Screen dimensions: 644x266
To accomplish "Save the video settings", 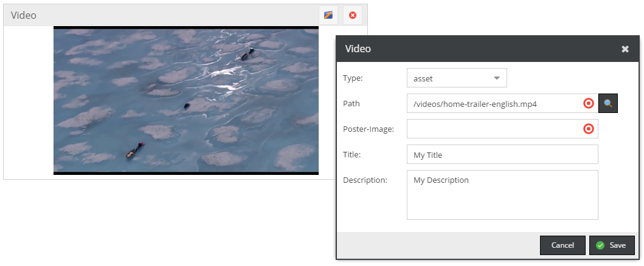I will (612, 245).
